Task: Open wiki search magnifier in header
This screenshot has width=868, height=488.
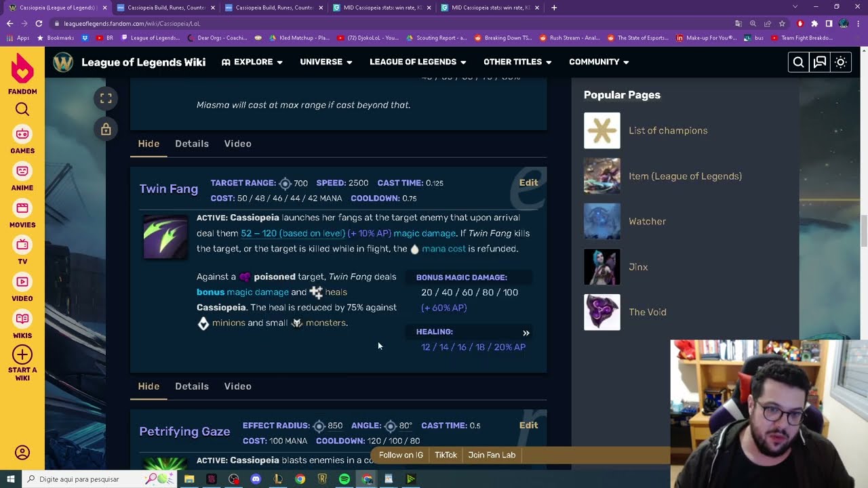Action: (798, 62)
